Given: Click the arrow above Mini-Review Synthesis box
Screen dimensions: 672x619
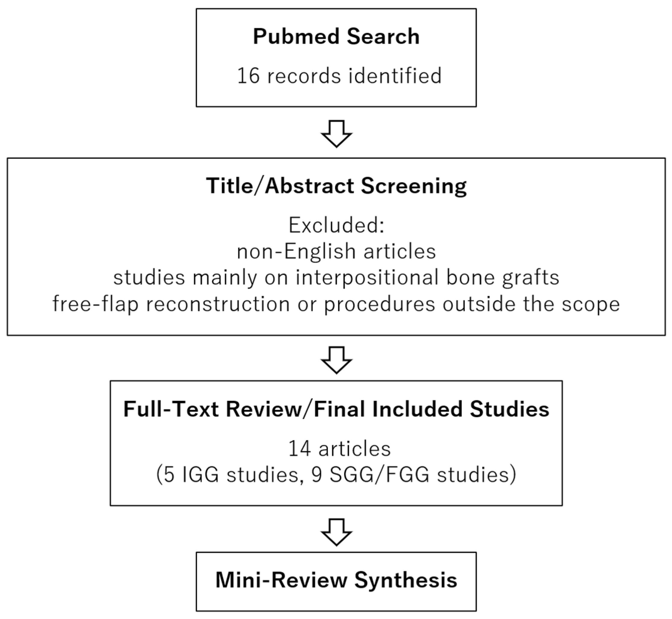Looking at the screenshot, I should pos(336,532).
